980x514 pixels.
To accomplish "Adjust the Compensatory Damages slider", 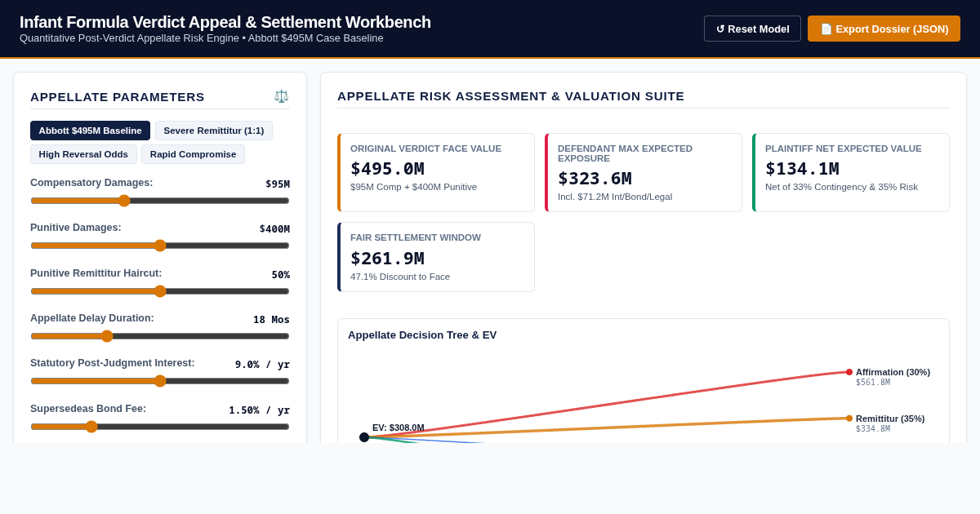I will pos(160,201).
